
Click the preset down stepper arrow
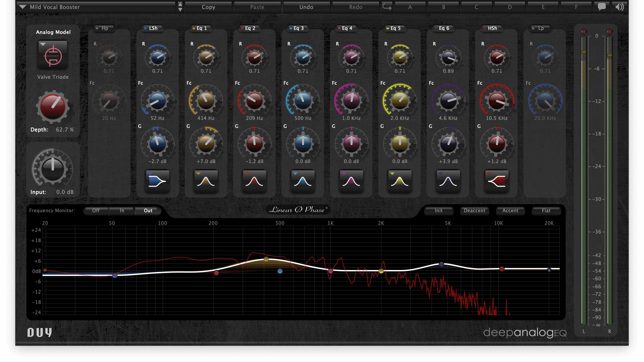pos(180,9)
